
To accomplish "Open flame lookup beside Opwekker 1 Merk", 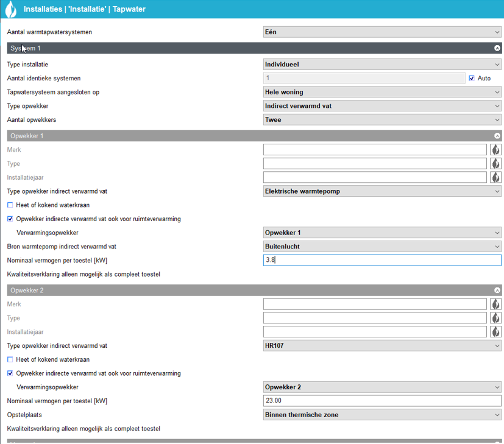I will coord(495,150).
